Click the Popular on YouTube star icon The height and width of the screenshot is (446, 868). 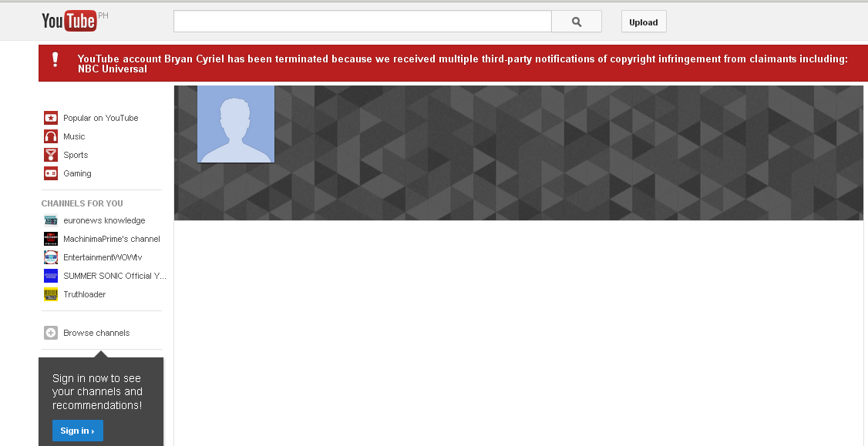(51, 118)
